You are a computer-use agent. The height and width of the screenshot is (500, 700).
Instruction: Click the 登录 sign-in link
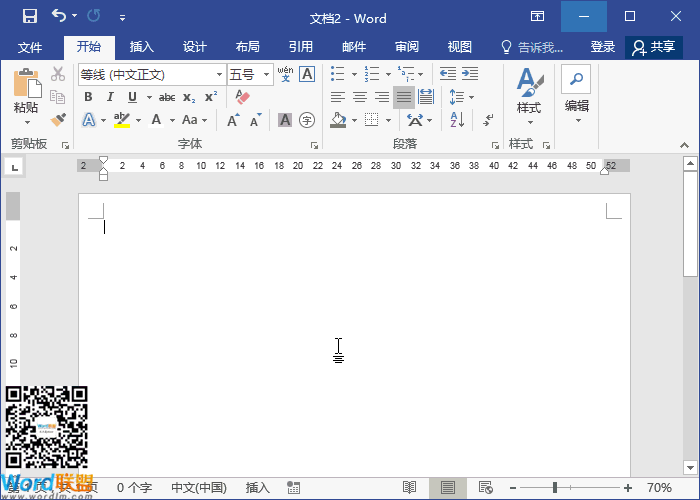coord(602,47)
